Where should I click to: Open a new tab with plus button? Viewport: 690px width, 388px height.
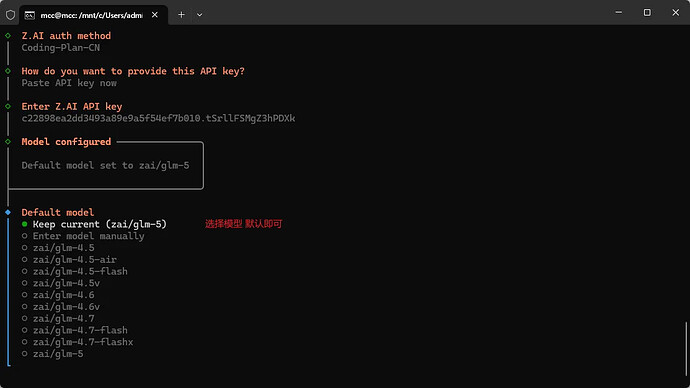pos(181,15)
